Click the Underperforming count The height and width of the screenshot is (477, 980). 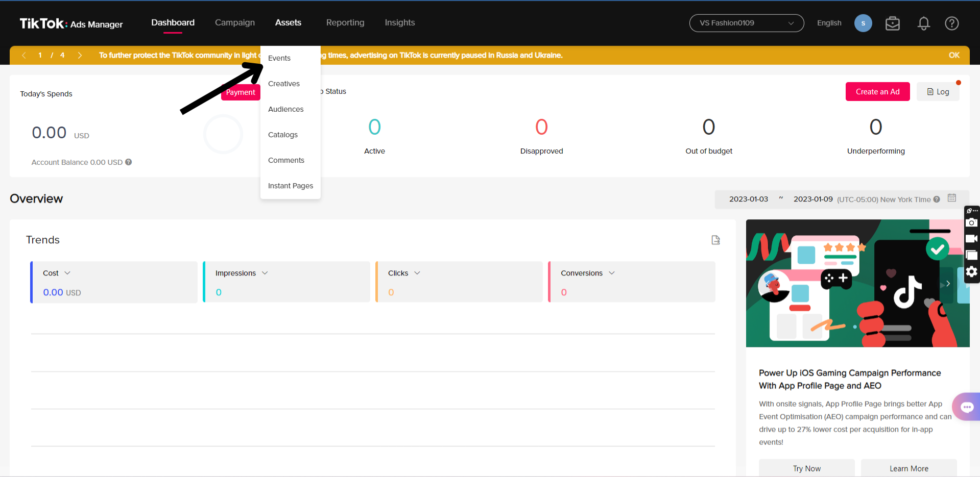(x=875, y=127)
